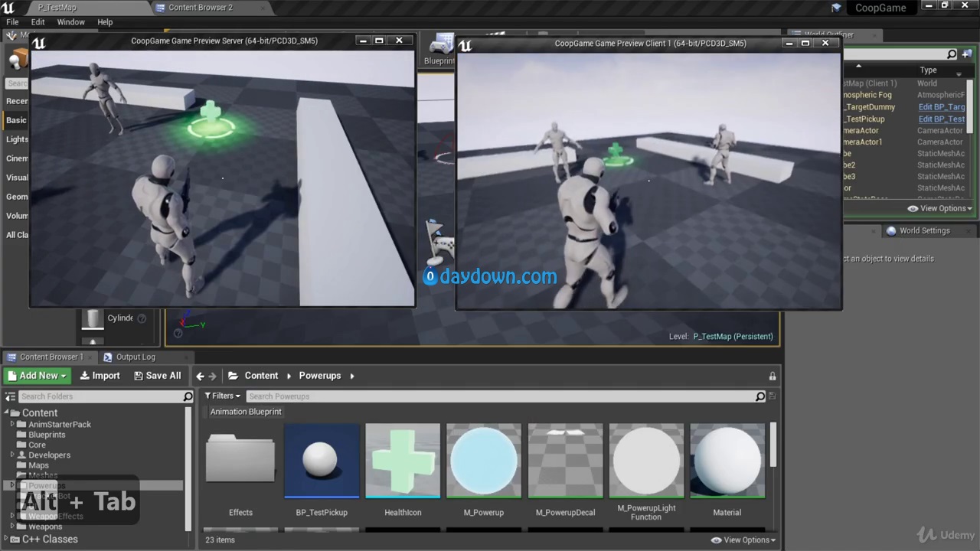Click the magnifier icon in Search Folders
This screenshot has height=551, width=980.
[x=188, y=396]
